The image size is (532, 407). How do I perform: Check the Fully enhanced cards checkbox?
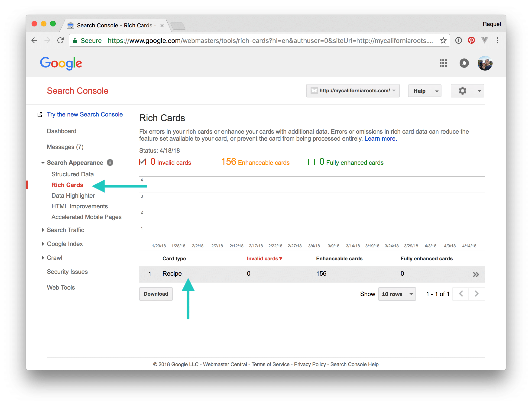tap(311, 162)
